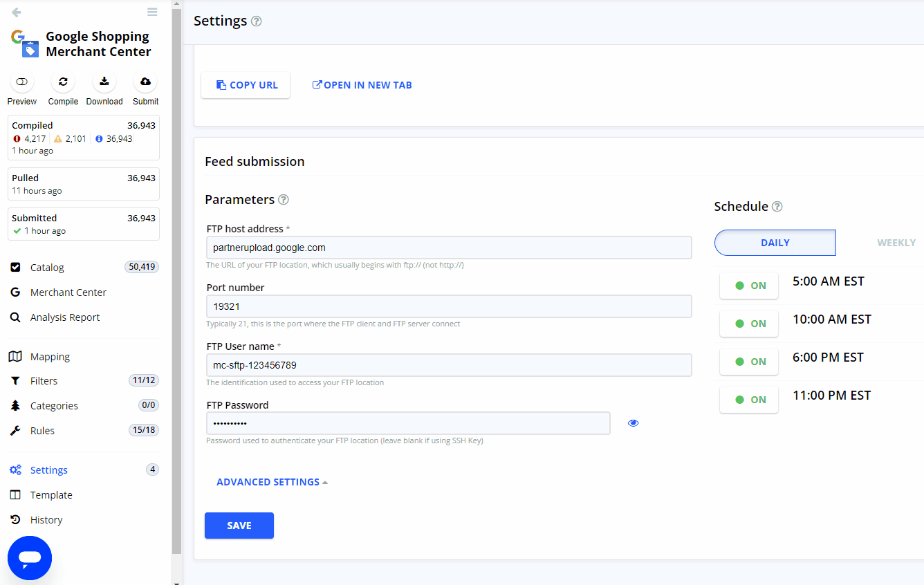The image size is (924, 585).
Task: Switch to the WEEKLY schedule tab
Action: click(x=896, y=243)
